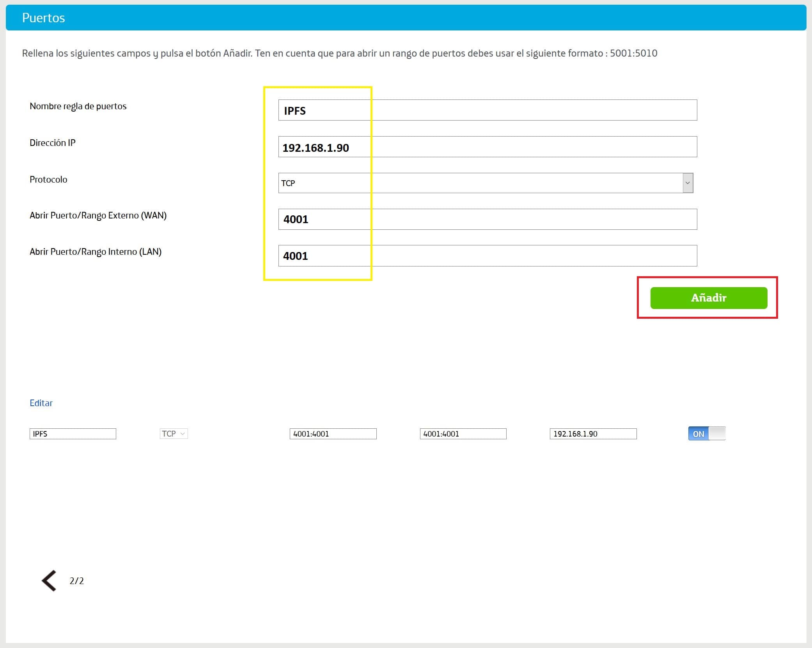The height and width of the screenshot is (648, 812).
Task: Click the right 4001:4001 field in the rule row
Action: pos(463,434)
